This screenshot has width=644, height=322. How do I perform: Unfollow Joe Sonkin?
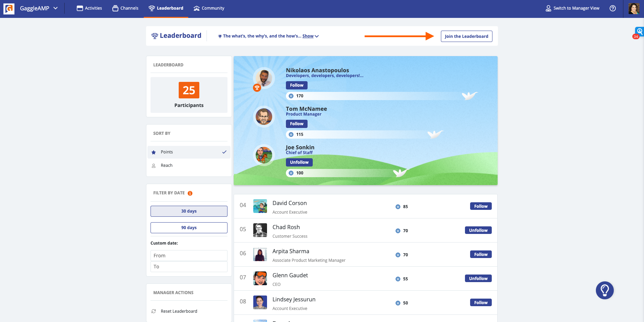pyautogui.click(x=299, y=162)
